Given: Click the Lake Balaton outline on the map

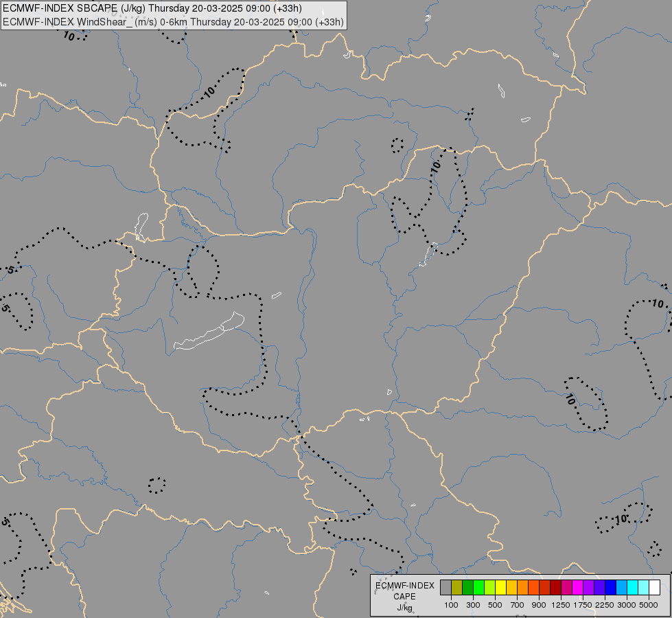Looking at the screenshot, I should [209, 331].
